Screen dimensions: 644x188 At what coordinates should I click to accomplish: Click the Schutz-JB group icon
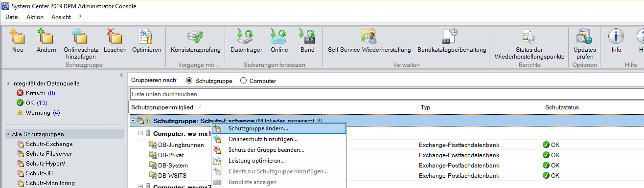21,173
